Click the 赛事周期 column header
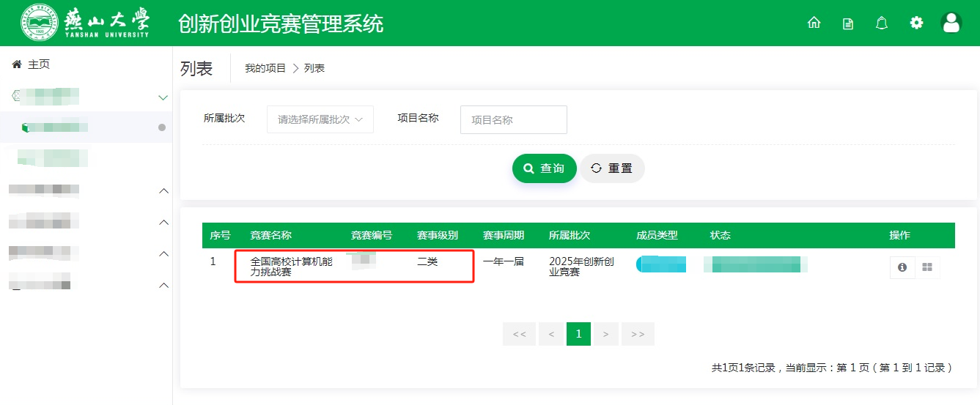Image resolution: width=980 pixels, height=405 pixels. (x=504, y=235)
